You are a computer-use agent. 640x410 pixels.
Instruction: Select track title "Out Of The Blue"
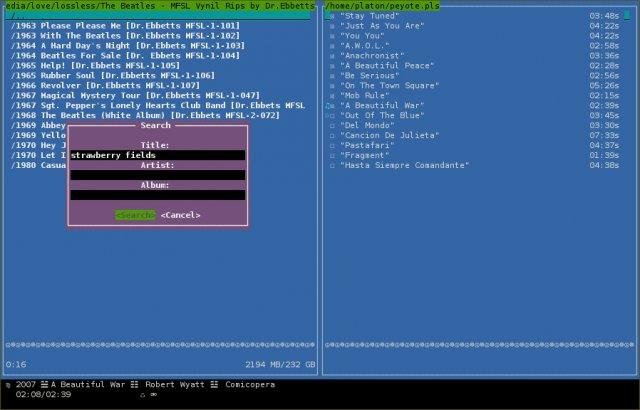tap(382, 116)
